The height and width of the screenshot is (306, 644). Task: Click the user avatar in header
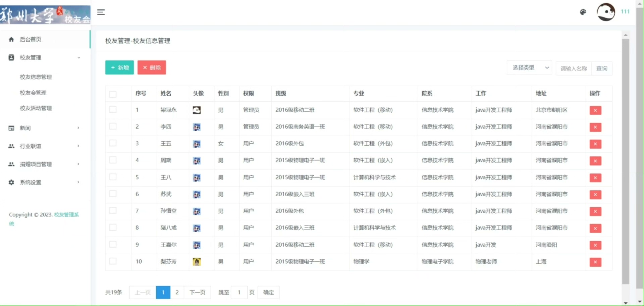pos(606,12)
